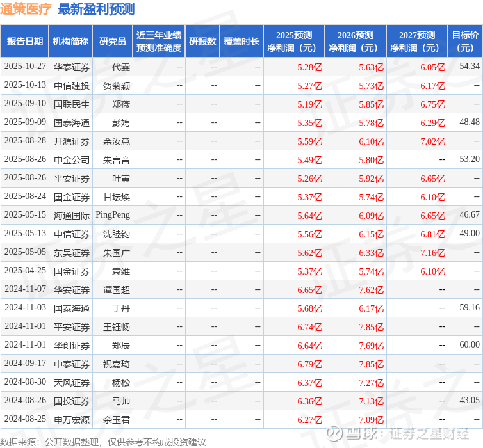Click the 研究员 column header

coord(113,41)
